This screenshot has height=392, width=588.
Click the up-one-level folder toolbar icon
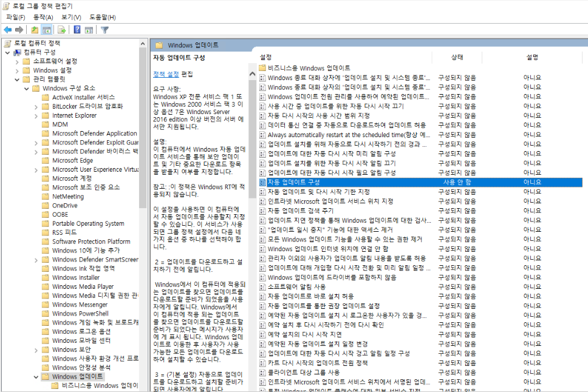35,30
